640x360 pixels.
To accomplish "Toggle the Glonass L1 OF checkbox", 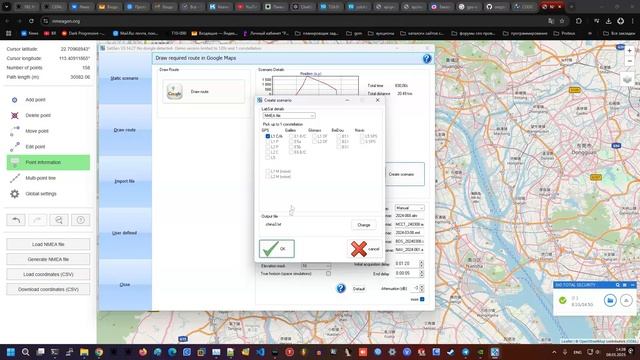I will tap(315, 136).
